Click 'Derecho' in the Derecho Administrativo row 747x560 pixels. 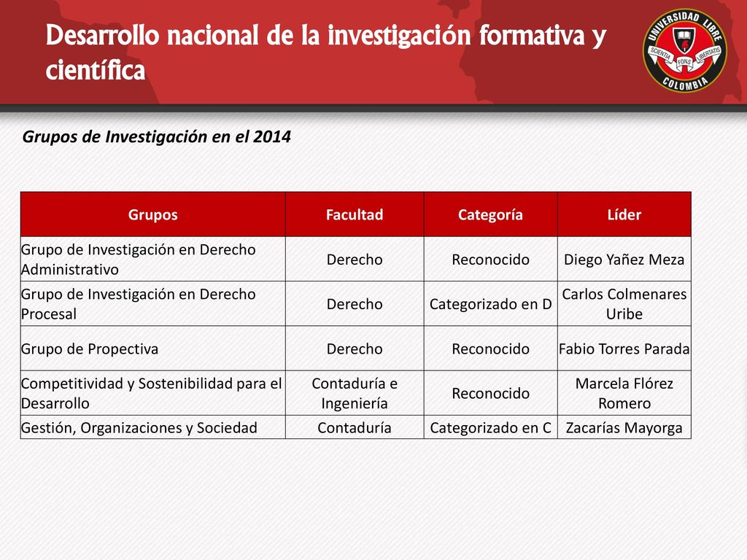click(355, 260)
